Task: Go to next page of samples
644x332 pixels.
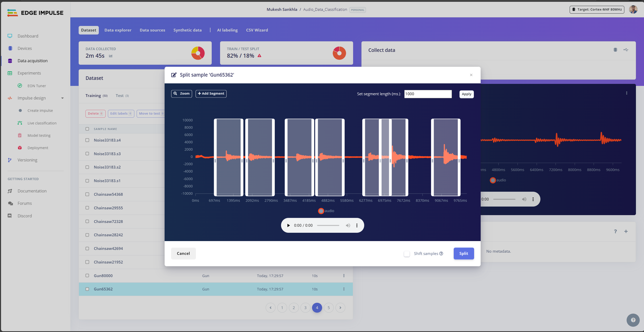Action: pos(340,308)
